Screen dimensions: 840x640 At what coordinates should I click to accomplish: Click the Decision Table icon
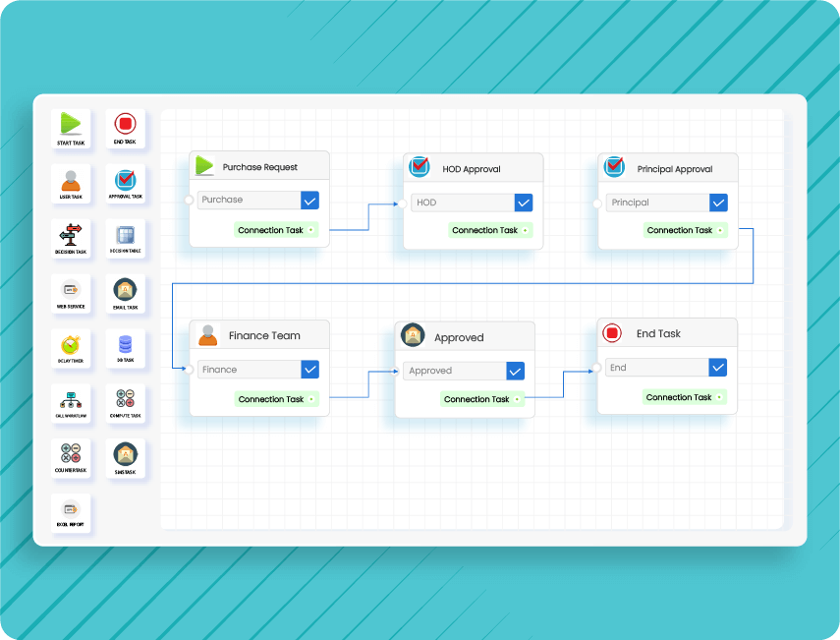tap(125, 236)
